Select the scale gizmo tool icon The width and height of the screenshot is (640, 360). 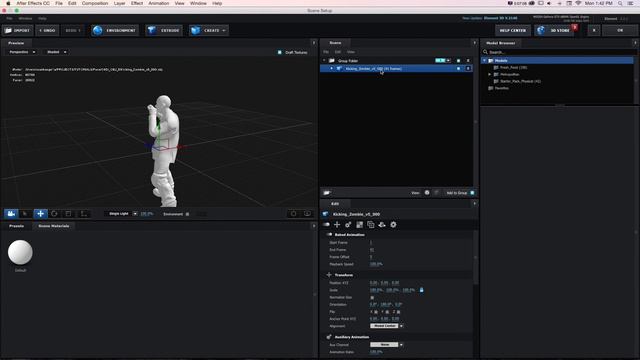tap(68, 213)
